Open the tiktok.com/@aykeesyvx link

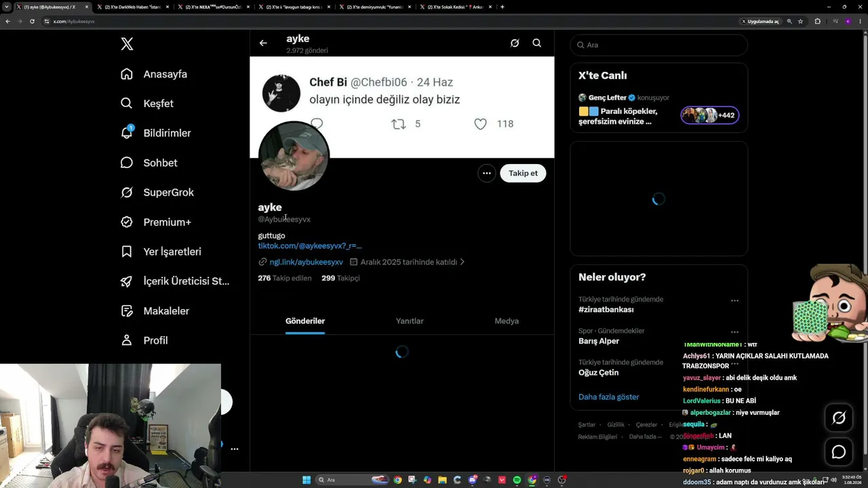(x=310, y=246)
